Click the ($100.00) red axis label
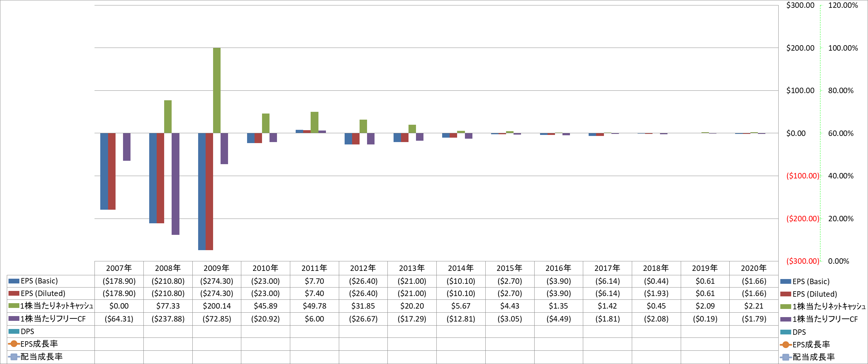The image size is (868, 364). [x=803, y=176]
